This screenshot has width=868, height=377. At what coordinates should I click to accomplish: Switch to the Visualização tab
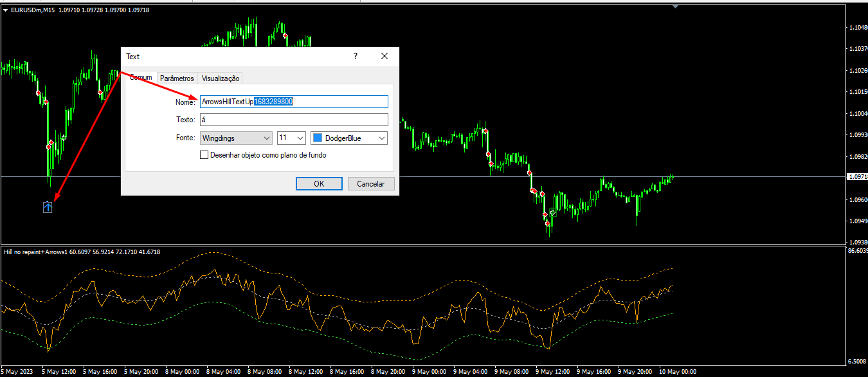pyautogui.click(x=221, y=78)
